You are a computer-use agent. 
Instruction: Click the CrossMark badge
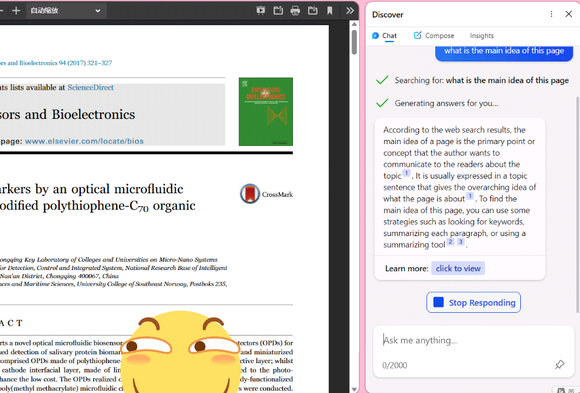(x=266, y=194)
